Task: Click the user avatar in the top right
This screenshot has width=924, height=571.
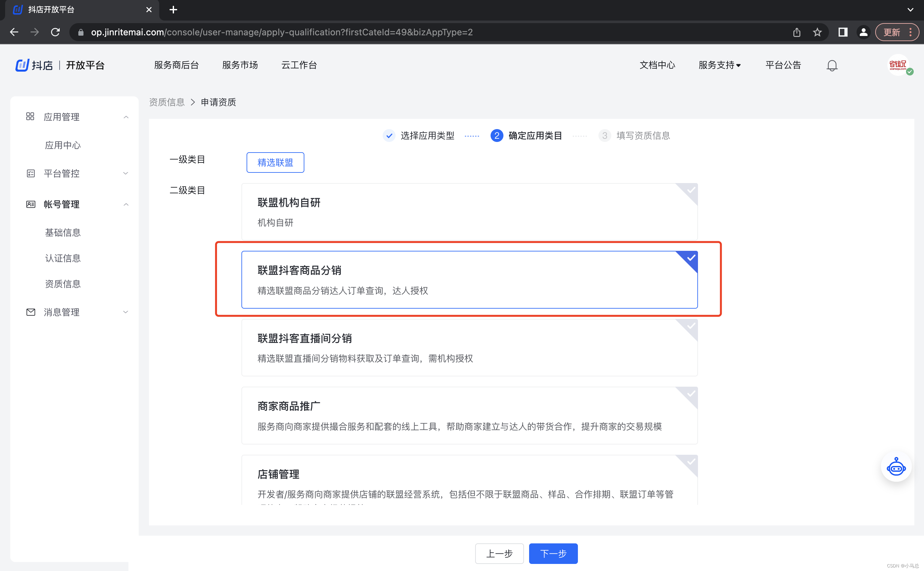Action: [x=898, y=65]
